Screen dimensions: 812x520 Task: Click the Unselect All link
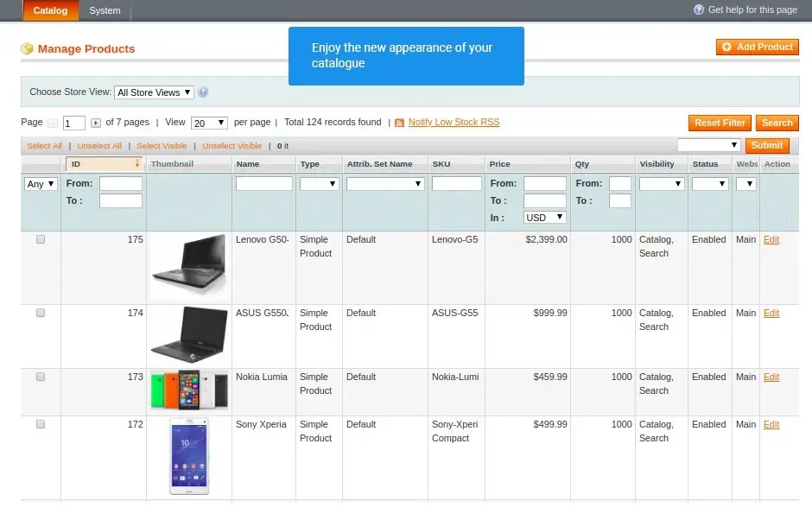(x=99, y=145)
